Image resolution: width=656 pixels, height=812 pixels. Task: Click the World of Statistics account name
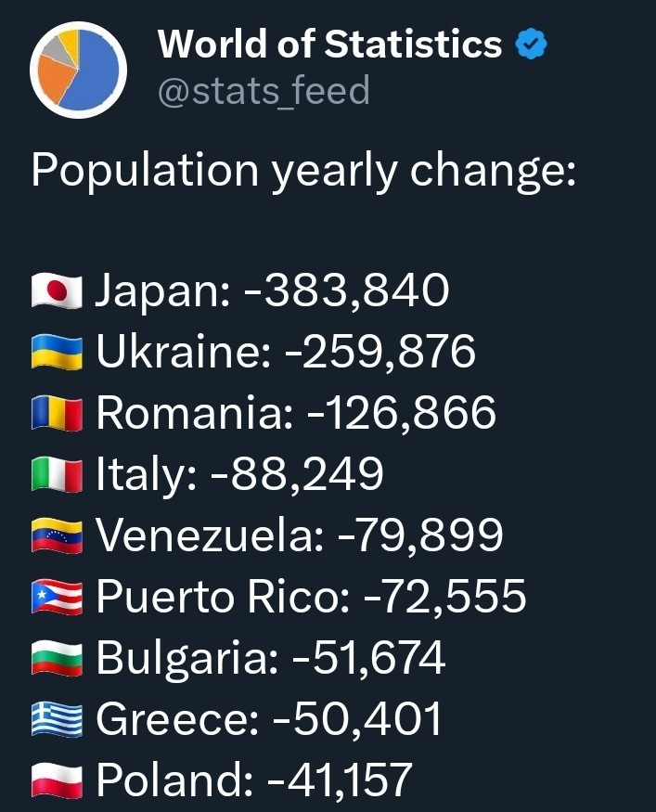[329, 44]
